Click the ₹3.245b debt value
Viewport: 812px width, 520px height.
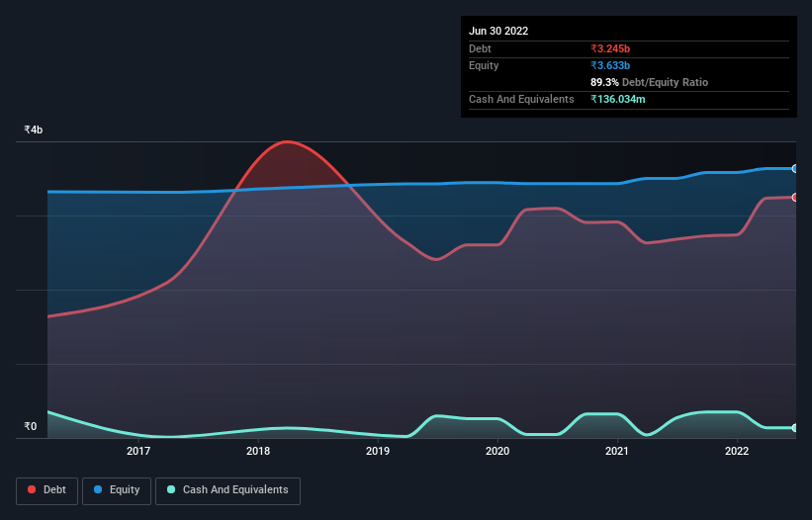pyautogui.click(x=610, y=48)
